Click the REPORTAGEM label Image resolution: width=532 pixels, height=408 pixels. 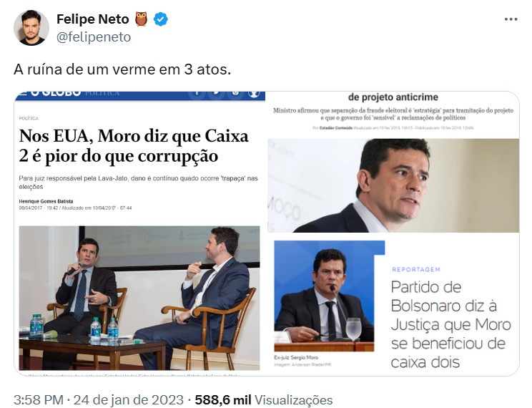[416, 269]
